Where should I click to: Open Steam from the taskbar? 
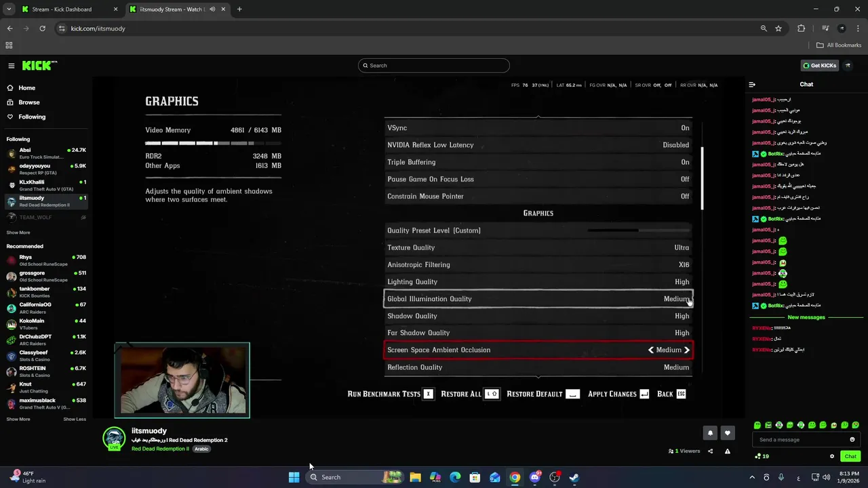(574, 477)
